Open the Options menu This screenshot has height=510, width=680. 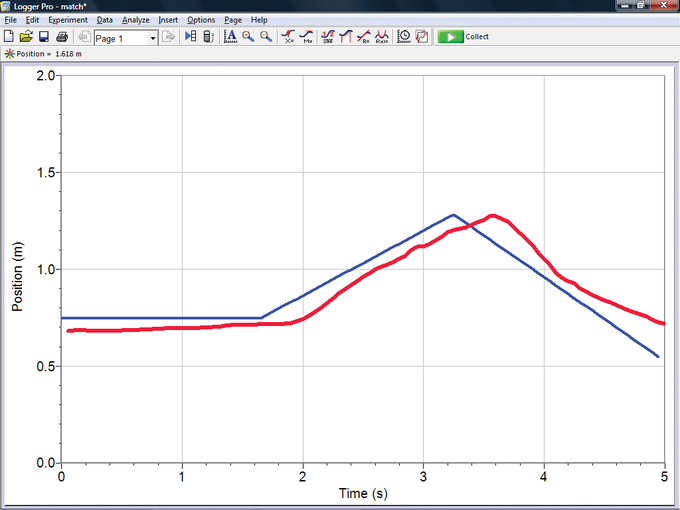pos(201,20)
